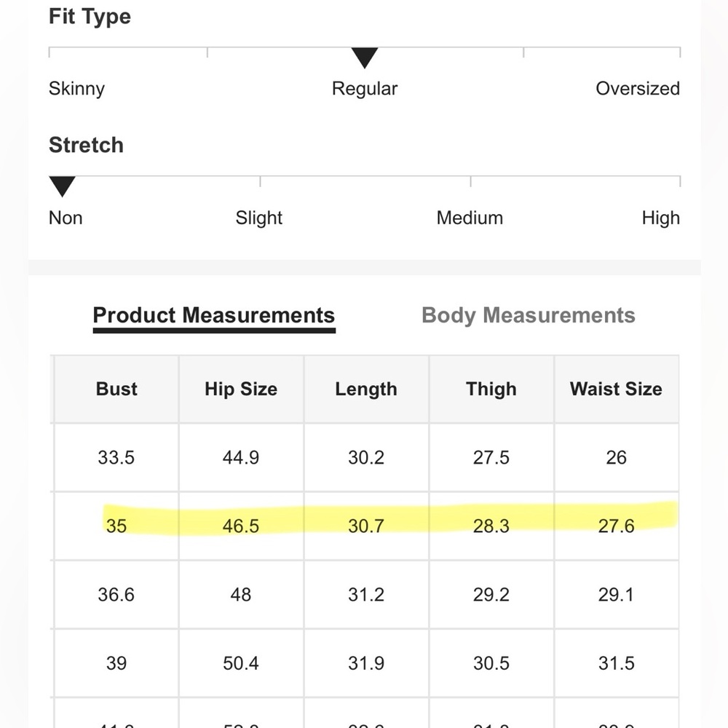Click the Thigh column header
The height and width of the screenshot is (728, 728).
pos(491,389)
